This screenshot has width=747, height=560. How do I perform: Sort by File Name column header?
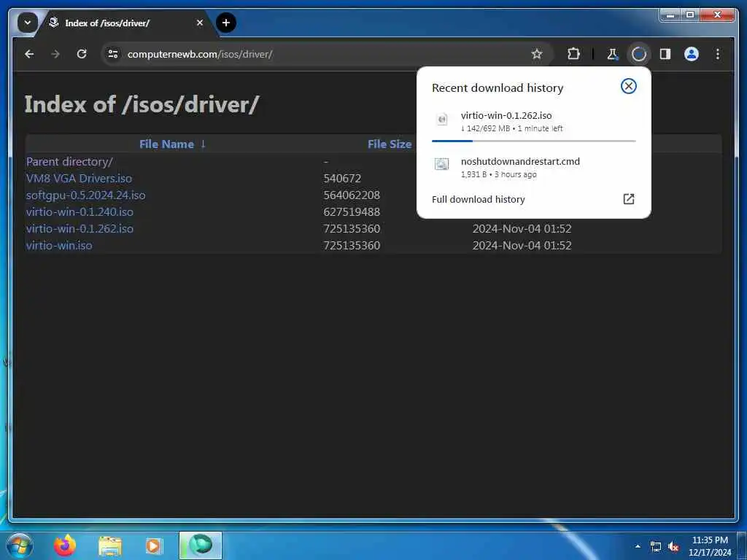[167, 144]
